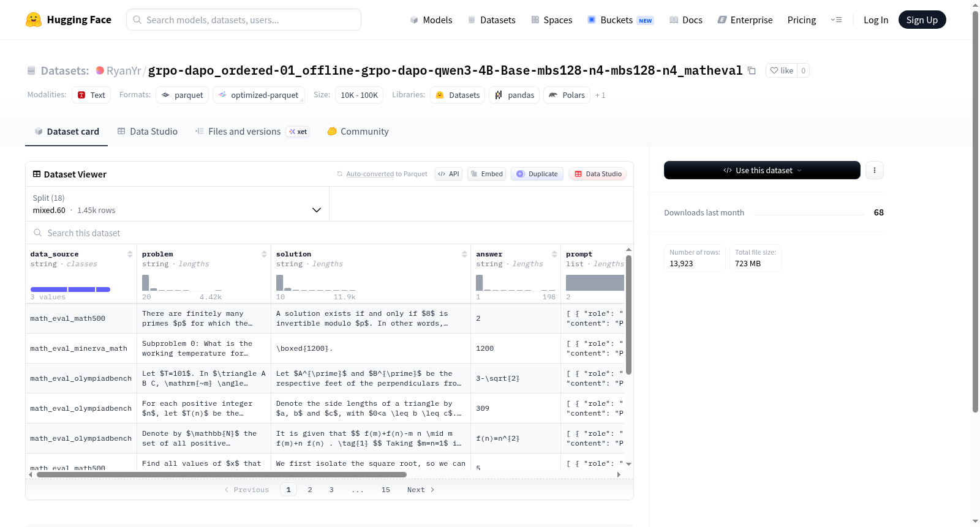Focus the Search this dataset field
This screenshot has width=980, height=527.
(330, 233)
